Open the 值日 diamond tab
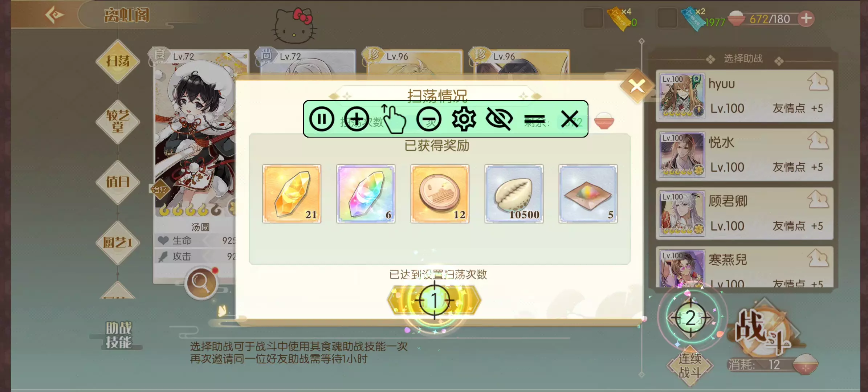Screen dimensions: 868x392 point(118,182)
